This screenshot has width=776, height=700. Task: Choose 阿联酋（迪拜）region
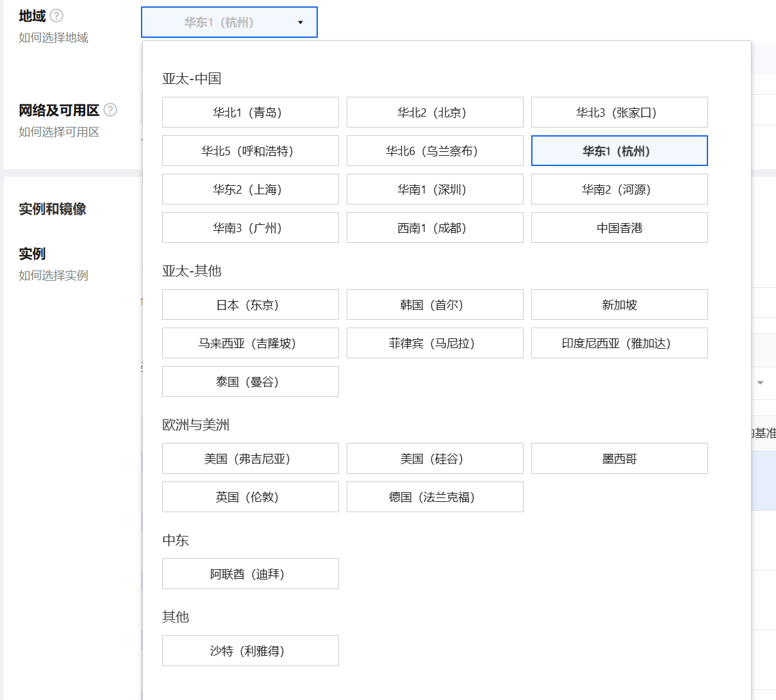coord(250,574)
